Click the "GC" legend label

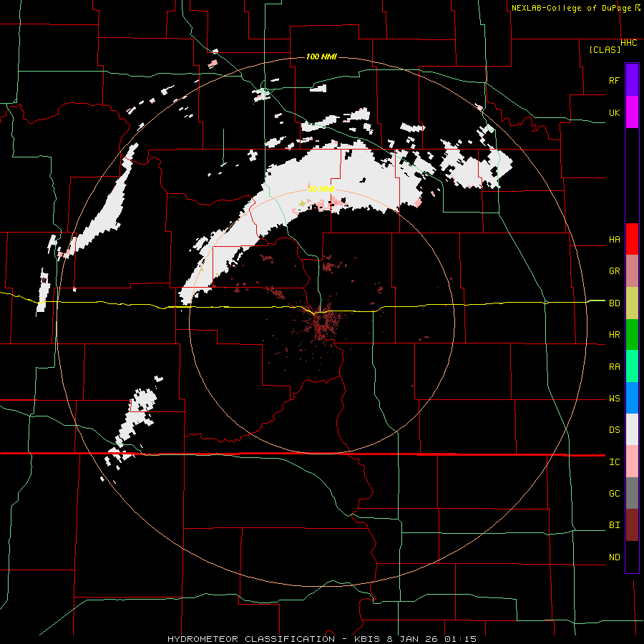click(614, 494)
